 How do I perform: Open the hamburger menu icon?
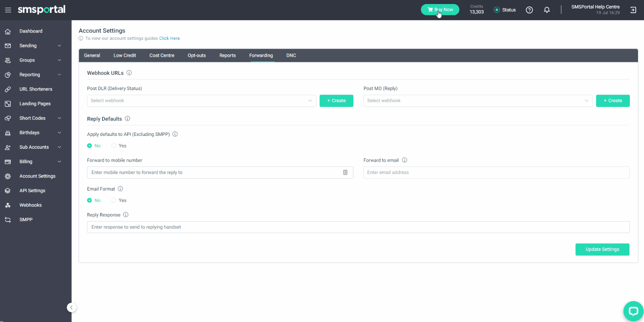(x=8, y=10)
